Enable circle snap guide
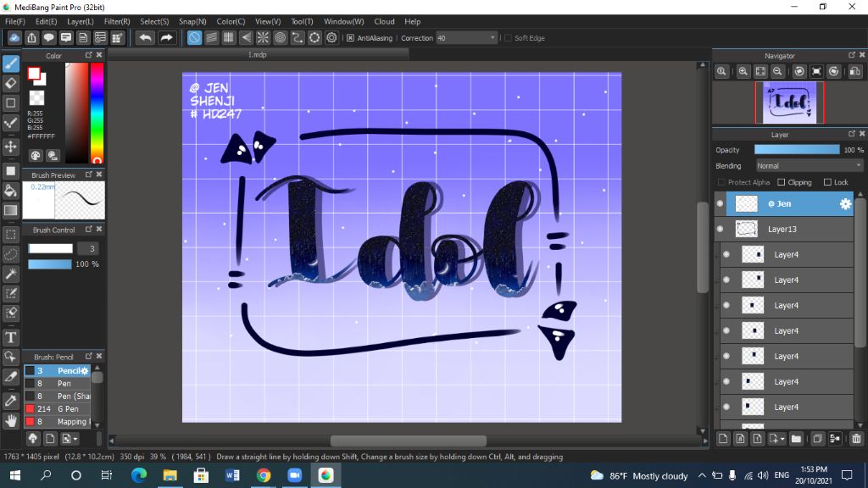This screenshot has width=868, height=488. 280,37
